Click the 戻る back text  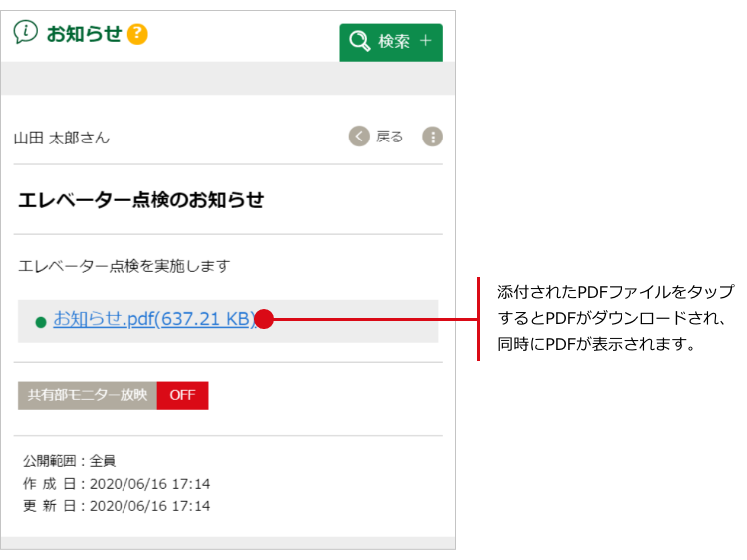pyautogui.click(x=389, y=137)
